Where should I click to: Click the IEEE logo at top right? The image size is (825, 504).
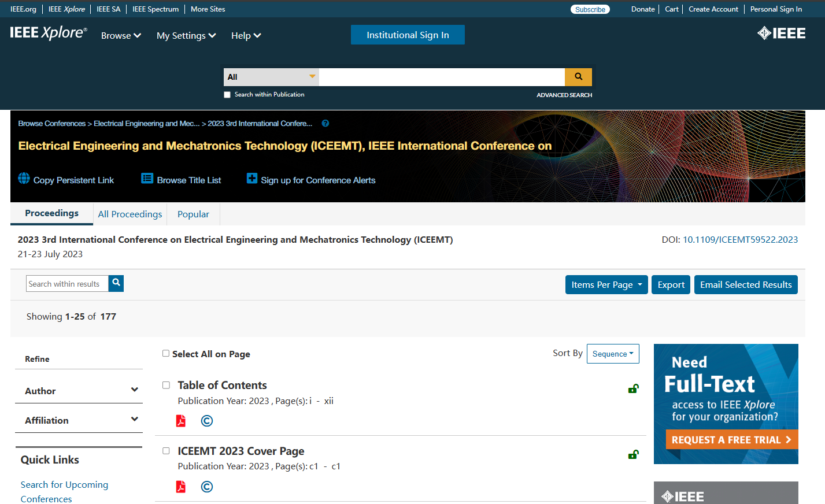tap(781, 34)
